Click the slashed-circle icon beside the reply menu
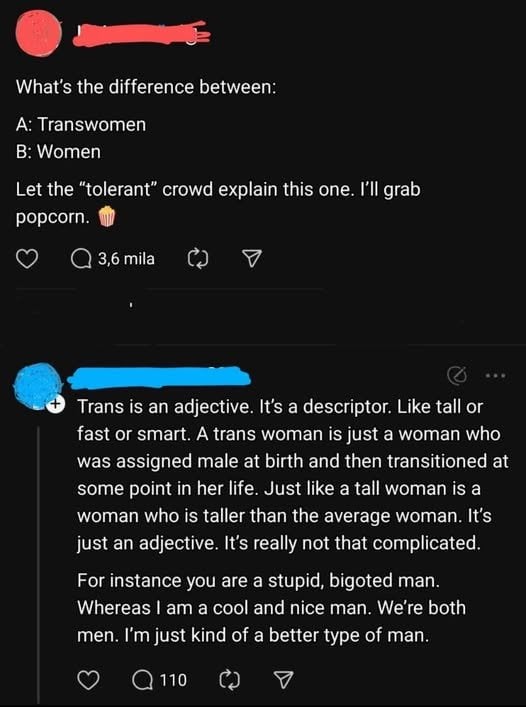The image size is (526, 707). [x=456, y=375]
